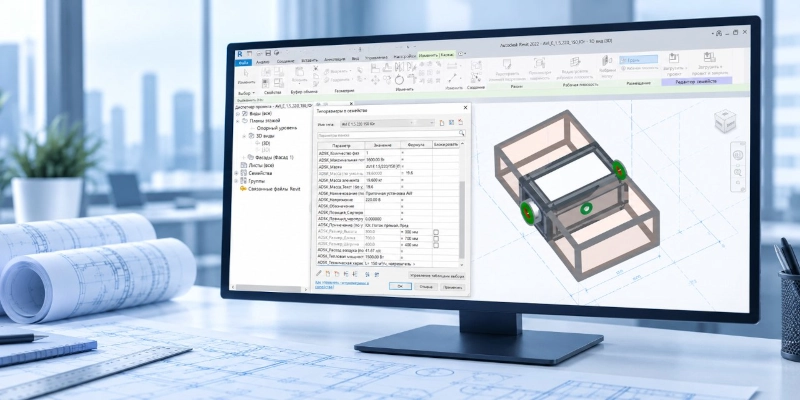
Task: Select the Modify arrow tool (Изменить)
Action: (246, 73)
